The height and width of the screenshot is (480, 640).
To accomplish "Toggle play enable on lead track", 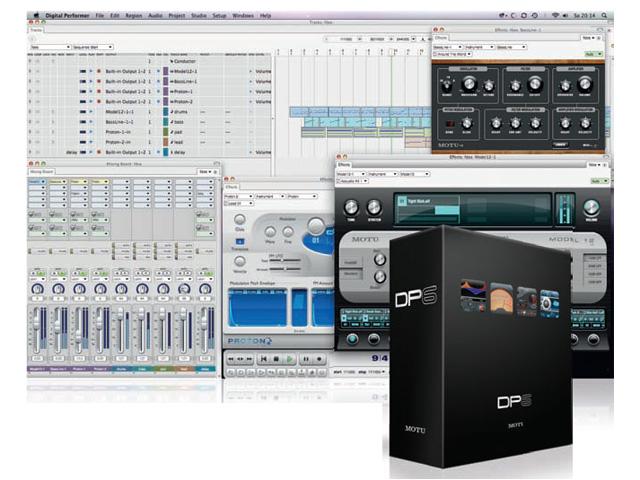I will [x=91, y=142].
